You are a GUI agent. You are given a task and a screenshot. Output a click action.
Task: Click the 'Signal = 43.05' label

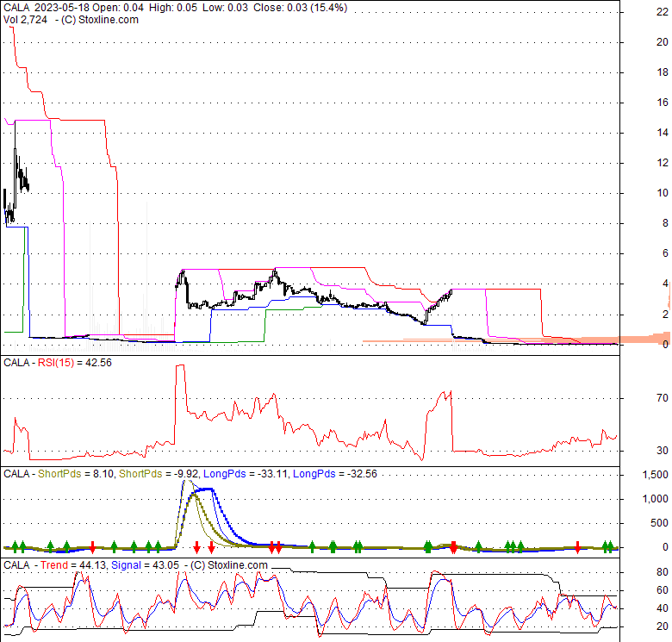click(x=145, y=565)
